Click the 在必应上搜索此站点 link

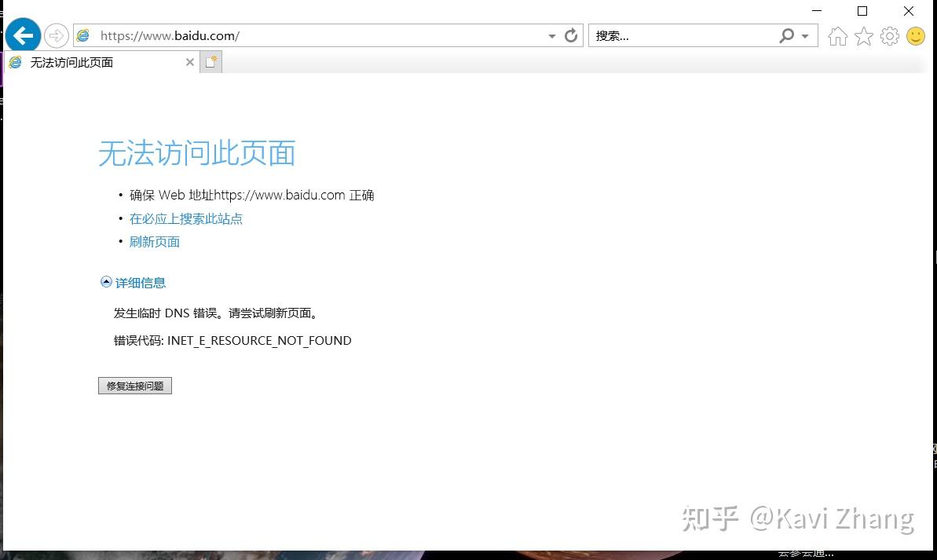[186, 219]
